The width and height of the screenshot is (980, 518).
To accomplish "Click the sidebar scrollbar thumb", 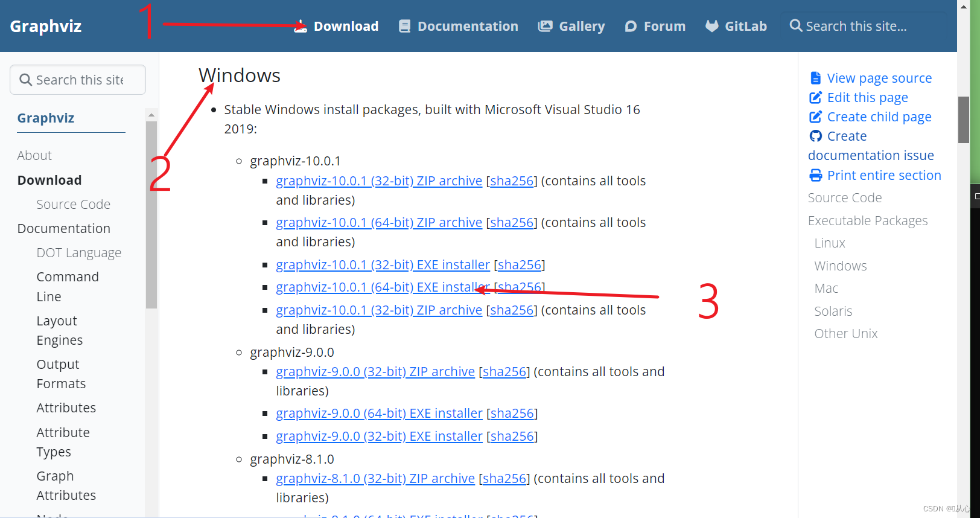I will 151,215.
